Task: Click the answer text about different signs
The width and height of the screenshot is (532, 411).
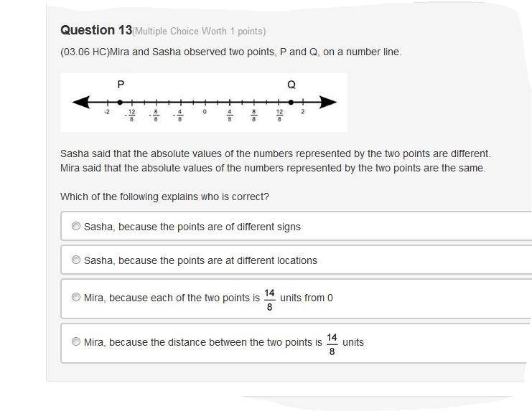Action: (x=192, y=227)
